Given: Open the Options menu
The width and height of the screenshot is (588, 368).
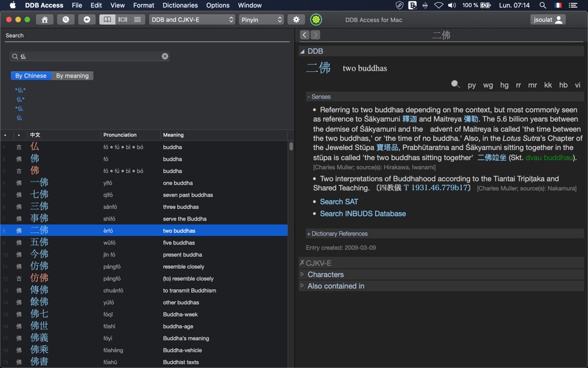Looking at the screenshot, I should pos(218,5).
